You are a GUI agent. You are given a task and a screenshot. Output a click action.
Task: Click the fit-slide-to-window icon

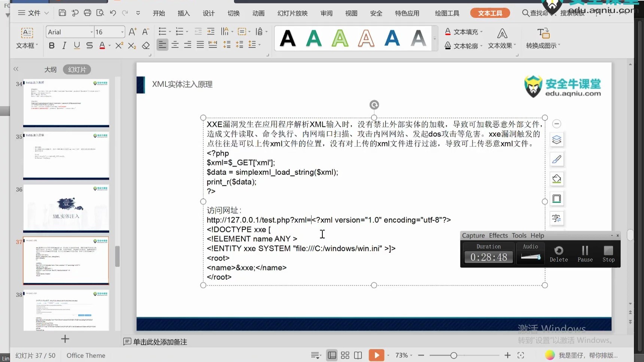click(x=521, y=355)
